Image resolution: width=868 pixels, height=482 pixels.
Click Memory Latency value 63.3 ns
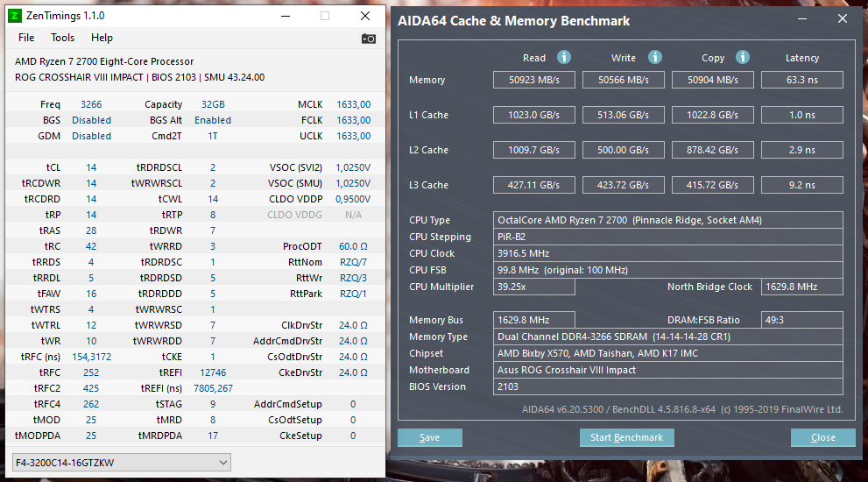802,80
